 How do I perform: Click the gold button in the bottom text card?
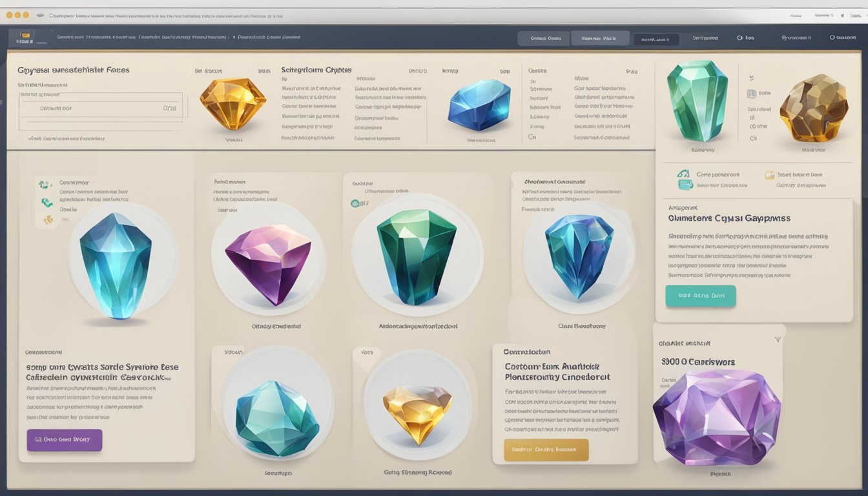546,449
